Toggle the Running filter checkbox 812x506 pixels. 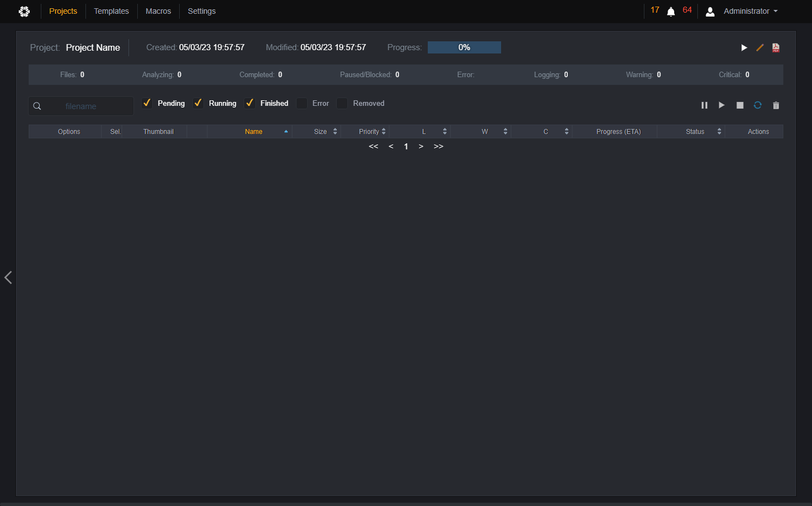(x=198, y=103)
